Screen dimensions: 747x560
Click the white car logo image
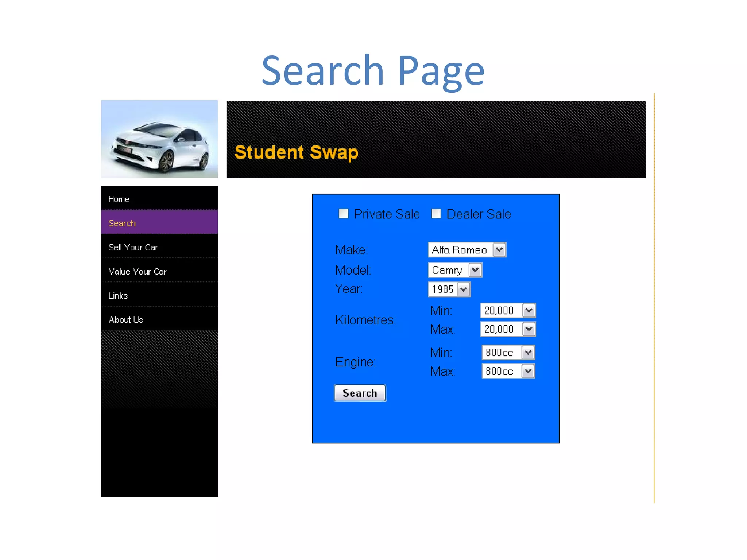pos(159,139)
